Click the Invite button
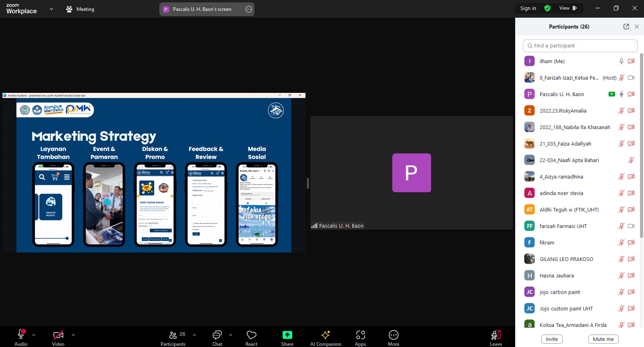The width and height of the screenshot is (644, 347). [551, 339]
